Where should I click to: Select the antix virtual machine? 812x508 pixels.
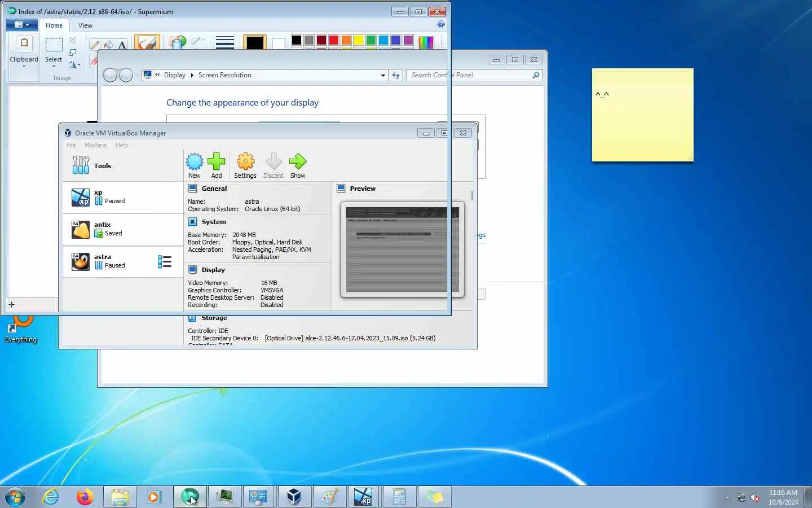pos(123,230)
